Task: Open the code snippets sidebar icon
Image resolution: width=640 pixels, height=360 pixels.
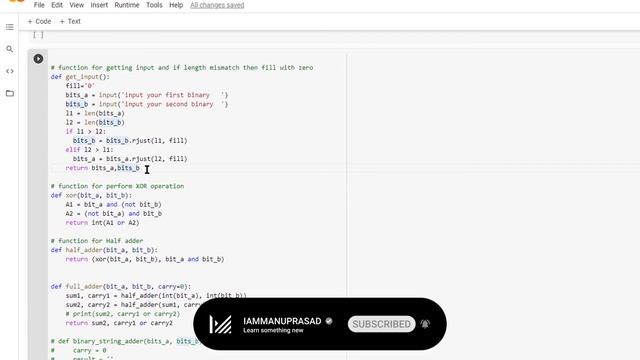Action: click(x=10, y=71)
